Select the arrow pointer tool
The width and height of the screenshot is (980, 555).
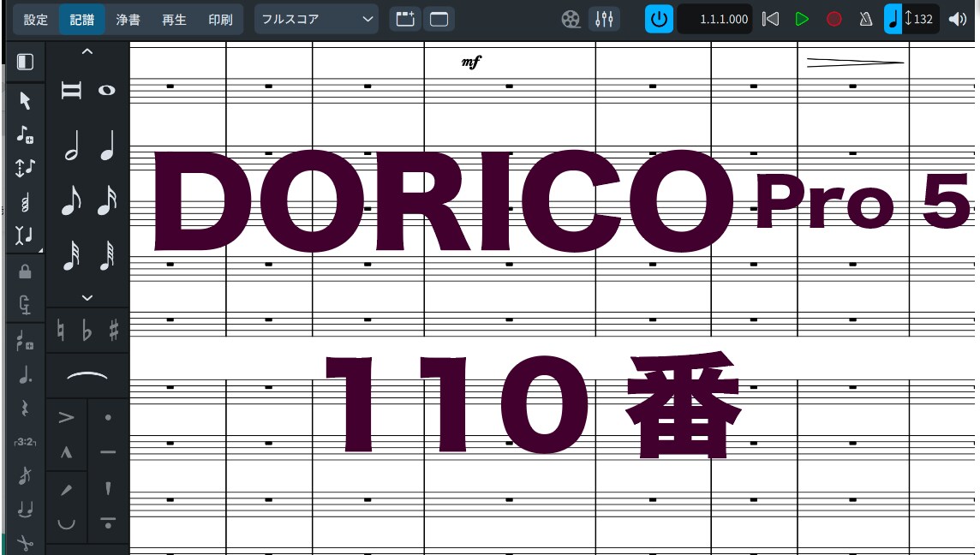[25, 100]
